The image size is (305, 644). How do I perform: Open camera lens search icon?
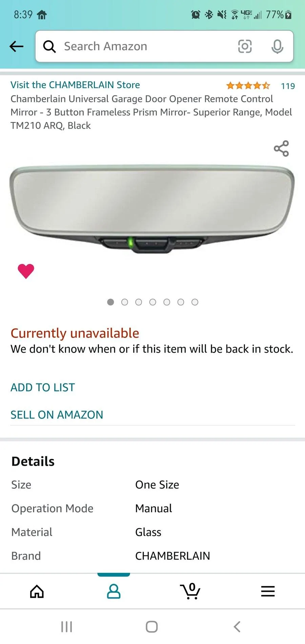point(245,46)
